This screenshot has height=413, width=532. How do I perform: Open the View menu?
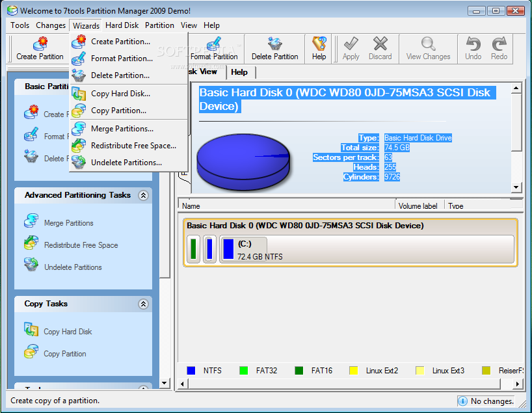coord(189,25)
